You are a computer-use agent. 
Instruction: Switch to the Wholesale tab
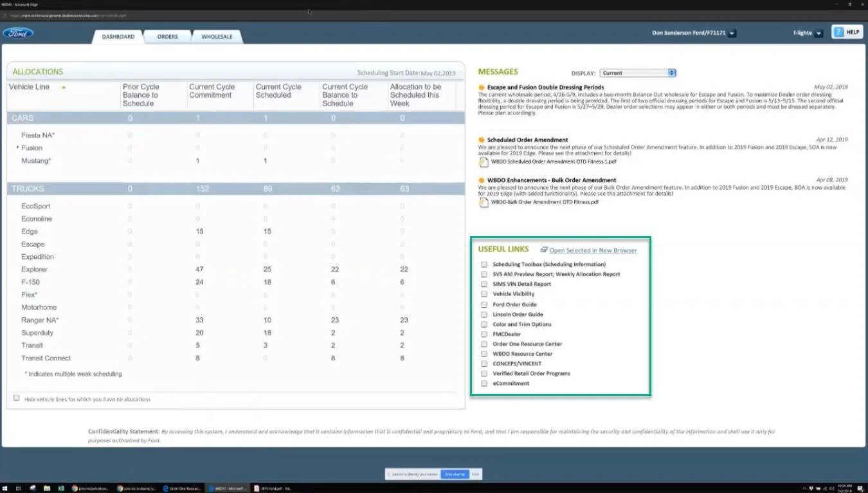(217, 37)
